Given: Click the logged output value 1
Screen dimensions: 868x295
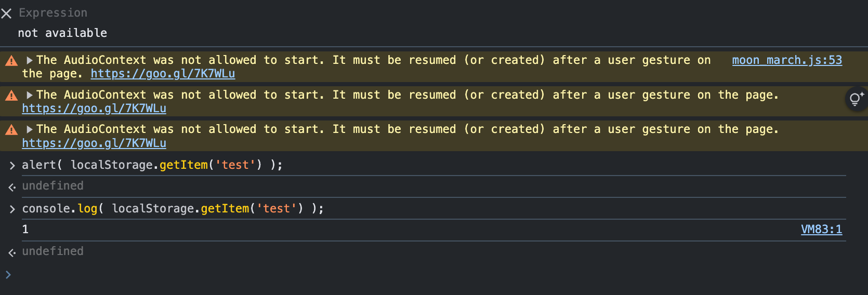Looking at the screenshot, I should tap(25, 230).
